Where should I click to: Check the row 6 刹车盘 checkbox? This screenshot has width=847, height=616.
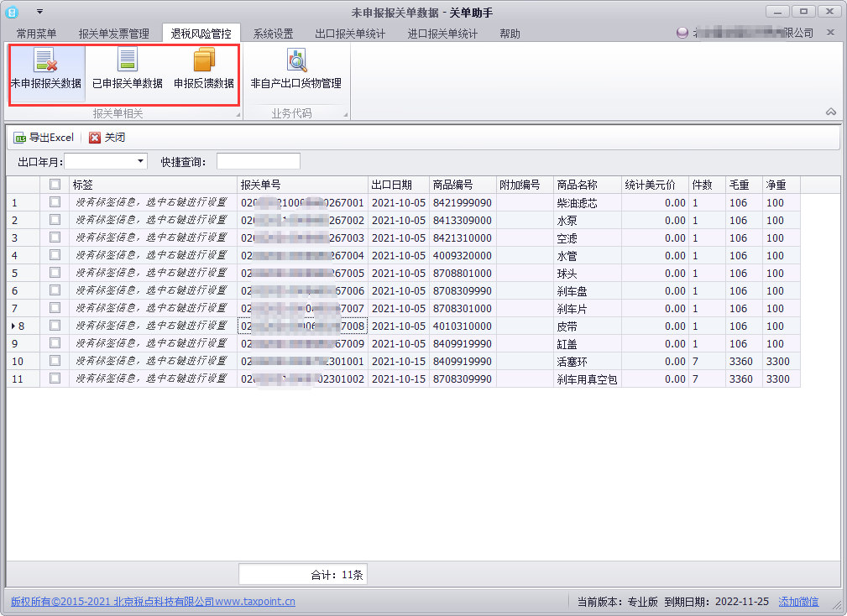55,290
